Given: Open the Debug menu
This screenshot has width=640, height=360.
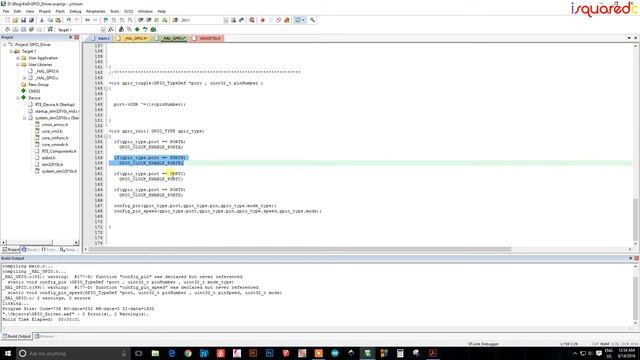Looking at the screenshot, I should point(76,11).
